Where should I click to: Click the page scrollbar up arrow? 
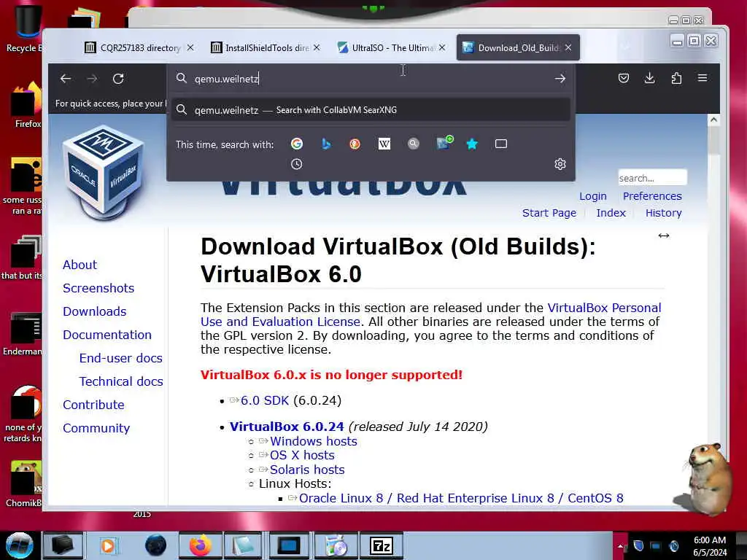click(x=713, y=120)
